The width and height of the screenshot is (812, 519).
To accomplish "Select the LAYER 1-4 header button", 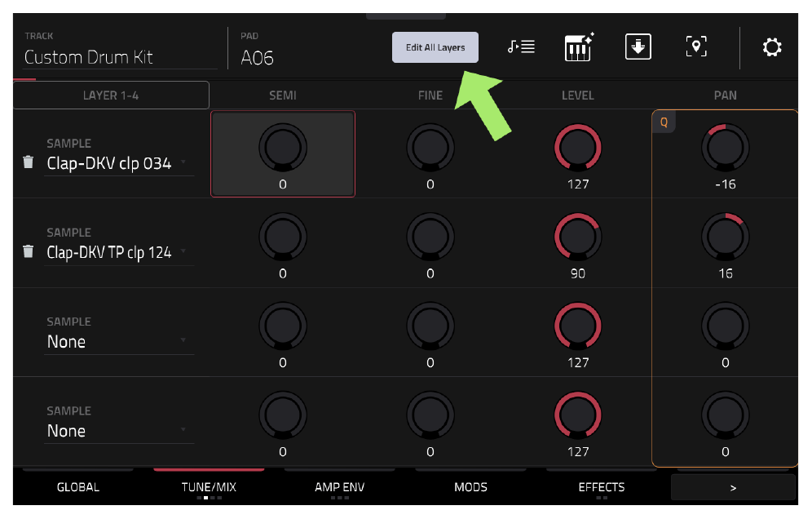I will pos(111,95).
